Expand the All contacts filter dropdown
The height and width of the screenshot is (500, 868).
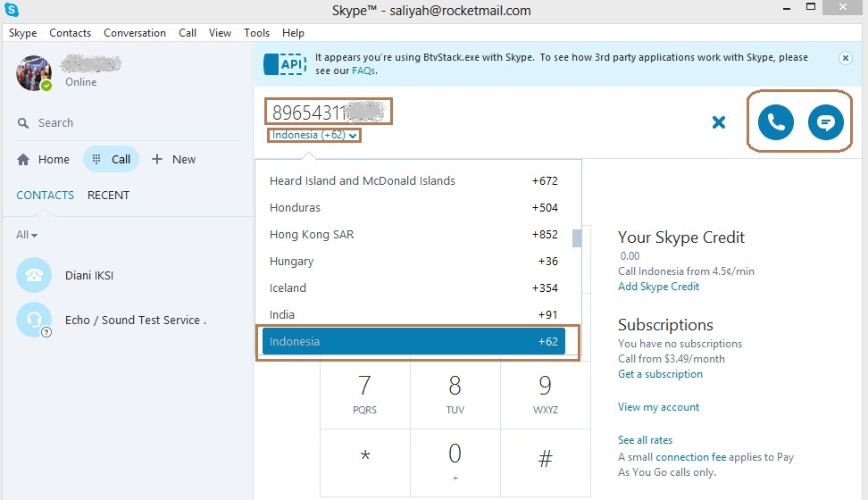tap(27, 235)
